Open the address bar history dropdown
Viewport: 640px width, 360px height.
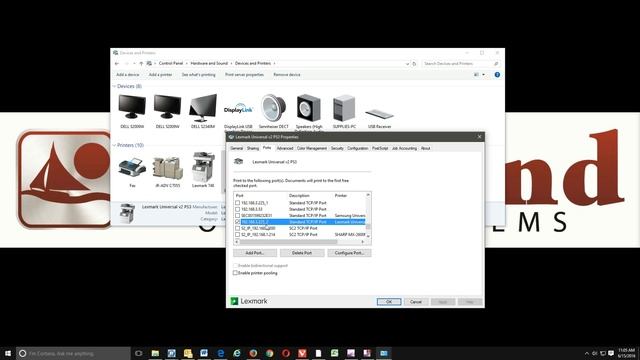(407, 64)
